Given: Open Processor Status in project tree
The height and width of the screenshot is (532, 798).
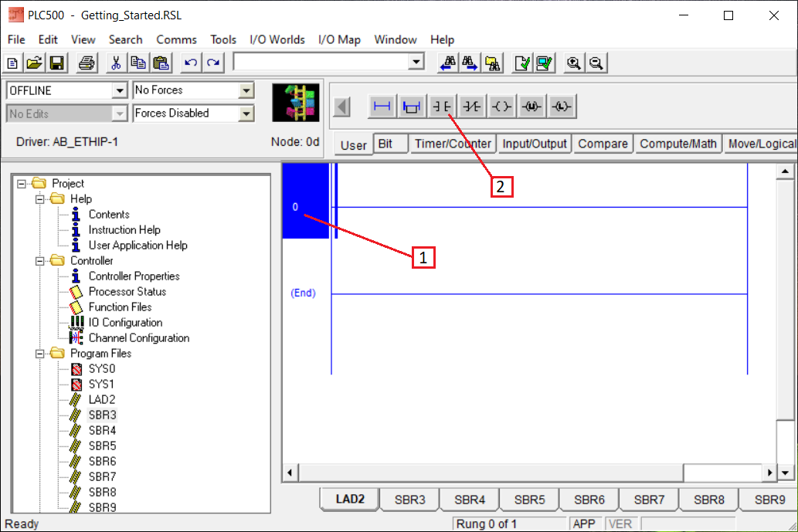Looking at the screenshot, I should (x=127, y=291).
